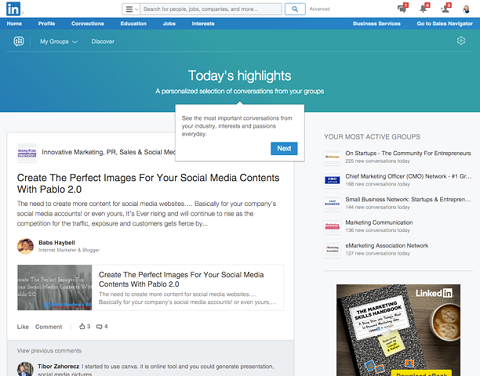
Task: Open Babs Haybell's profile photo
Action: click(25, 246)
